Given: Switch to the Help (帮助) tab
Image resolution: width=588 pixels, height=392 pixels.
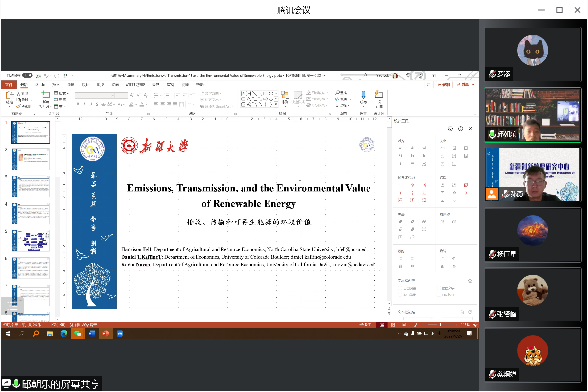Looking at the screenshot, I should (x=200, y=85).
